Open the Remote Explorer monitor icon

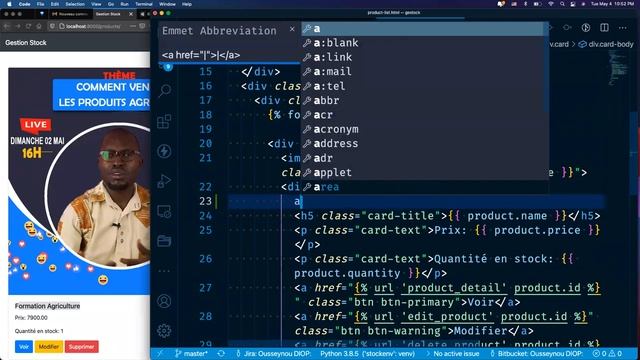pos(164,211)
